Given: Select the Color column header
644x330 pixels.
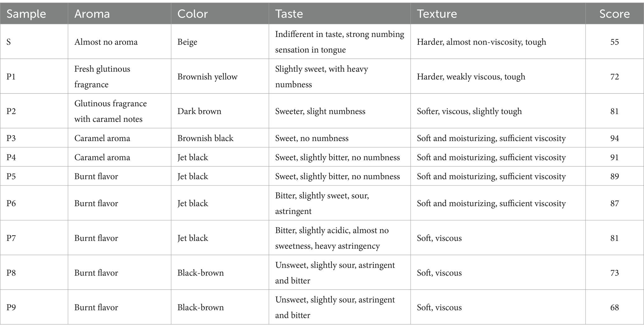Looking at the screenshot, I should (192, 14).
